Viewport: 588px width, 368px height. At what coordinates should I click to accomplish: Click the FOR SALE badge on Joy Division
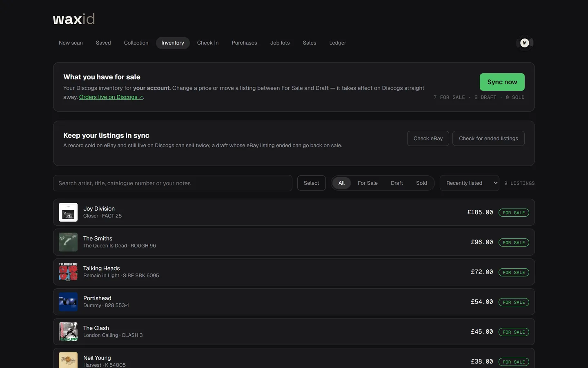514,213
